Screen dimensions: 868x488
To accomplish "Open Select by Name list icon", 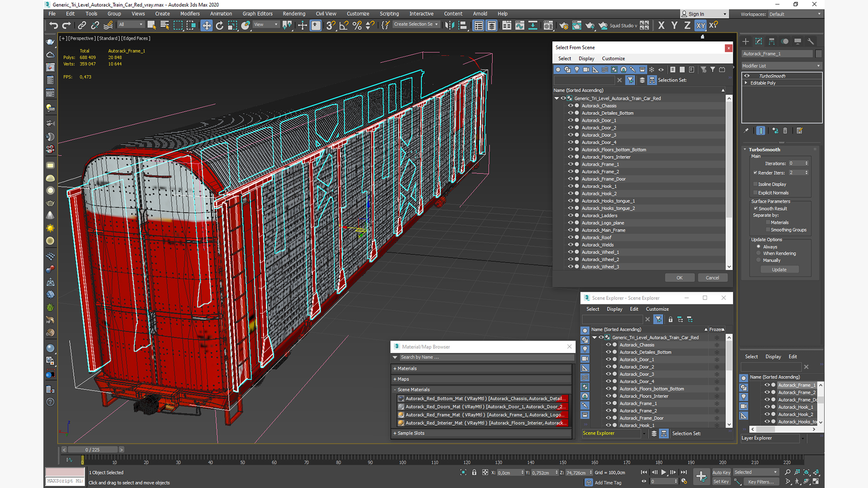I will 165,25.
